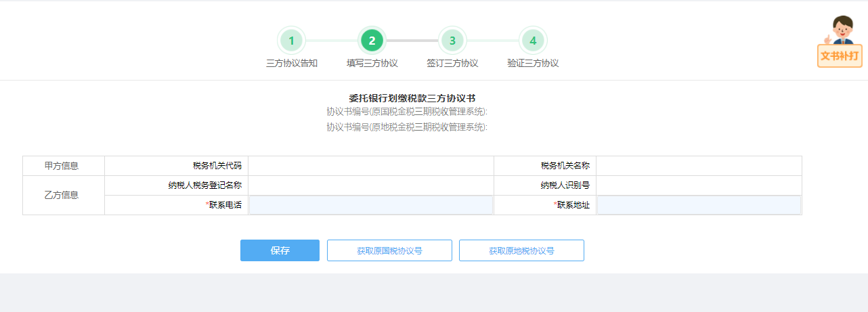Viewport: 868px width, 312px height.
Task: Jump to the 验证三方协议 step label
Action: (533, 63)
